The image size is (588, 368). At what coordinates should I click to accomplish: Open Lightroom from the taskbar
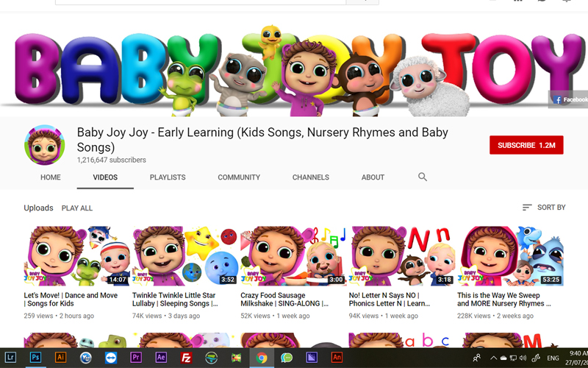(10, 358)
